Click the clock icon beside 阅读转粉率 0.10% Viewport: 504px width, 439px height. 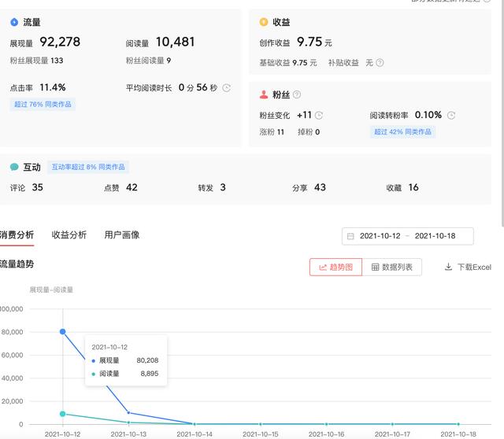pyautogui.click(x=451, y=116)
